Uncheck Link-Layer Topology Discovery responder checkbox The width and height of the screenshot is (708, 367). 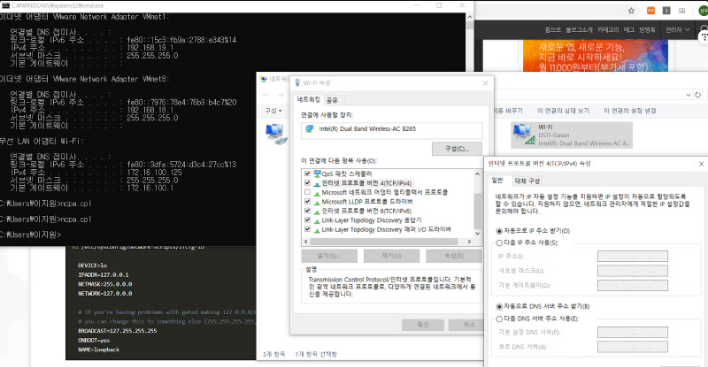coord(307,220)
